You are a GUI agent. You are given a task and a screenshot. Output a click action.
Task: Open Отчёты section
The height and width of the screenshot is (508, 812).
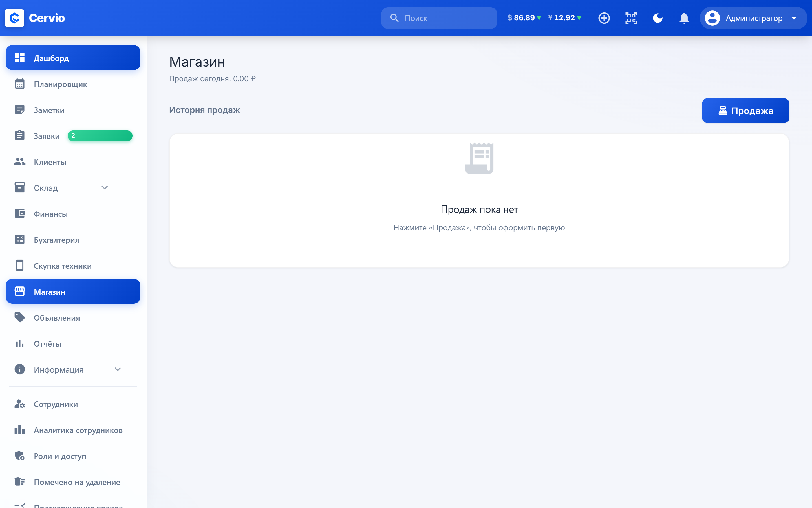pos(73,343)
